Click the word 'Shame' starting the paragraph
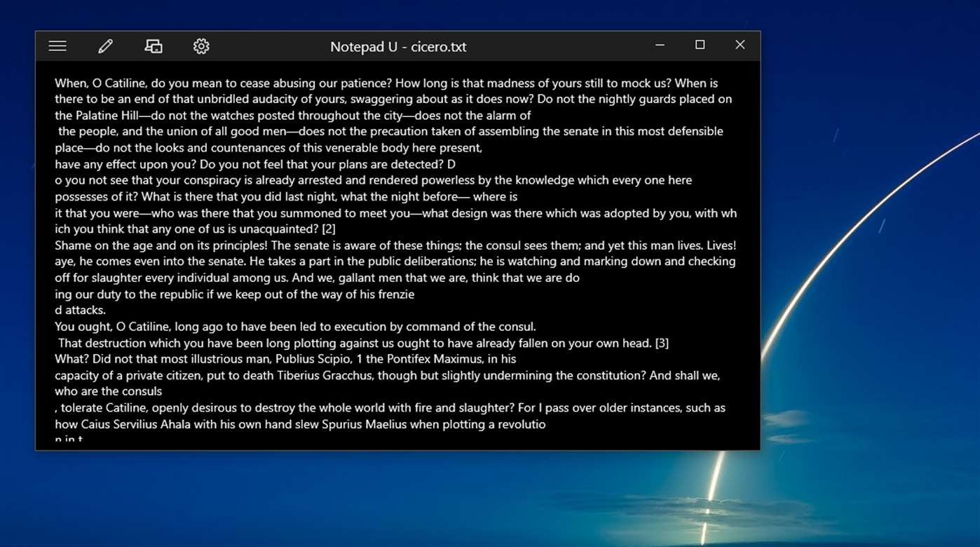 pos(72,245)
